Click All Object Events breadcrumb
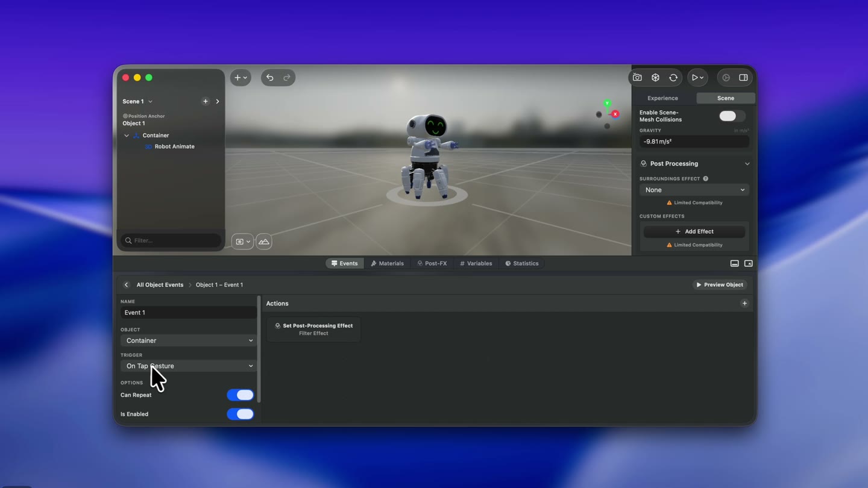The width and height of the screenshot is (868, 488). (x=160, y=285)
